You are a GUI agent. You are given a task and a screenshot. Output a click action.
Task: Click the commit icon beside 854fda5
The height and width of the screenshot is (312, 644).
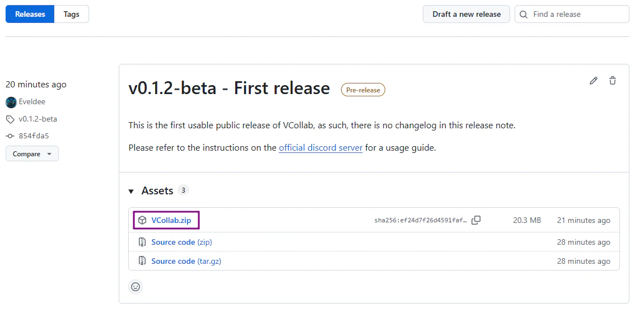point(10,136)
